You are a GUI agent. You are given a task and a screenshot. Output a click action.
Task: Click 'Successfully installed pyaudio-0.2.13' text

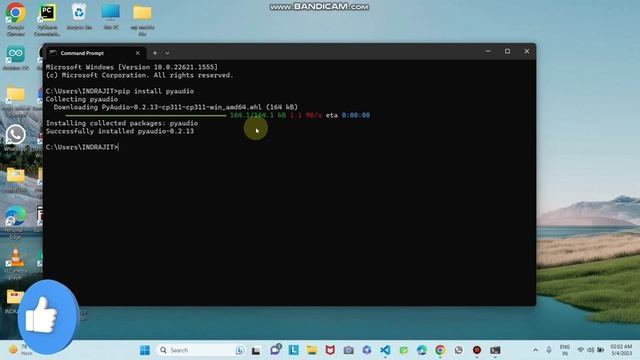[x=120, y=131]
